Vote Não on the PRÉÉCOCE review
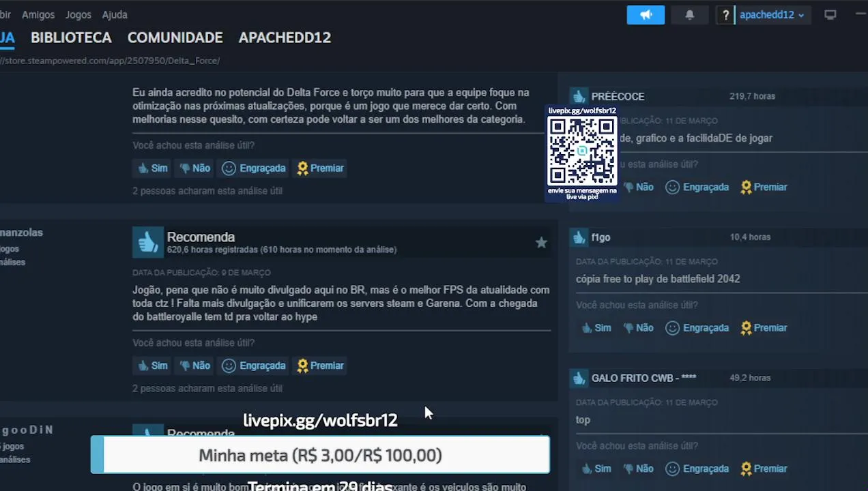The width and height of the screenshot is (868, 491). (x=637, y=187)
